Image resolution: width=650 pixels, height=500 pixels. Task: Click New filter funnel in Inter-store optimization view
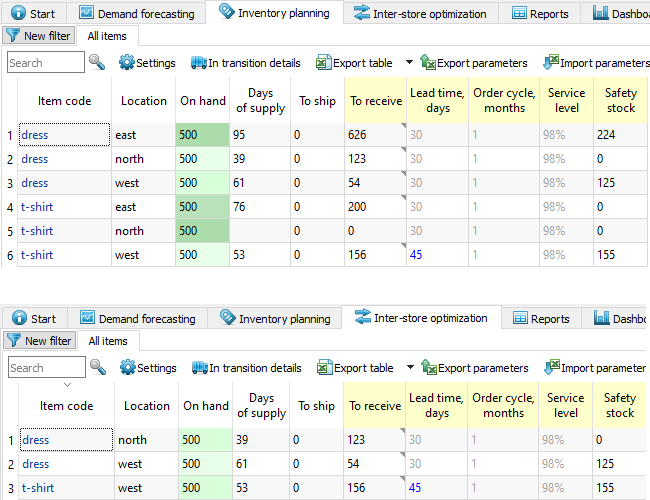click(39, 341)
